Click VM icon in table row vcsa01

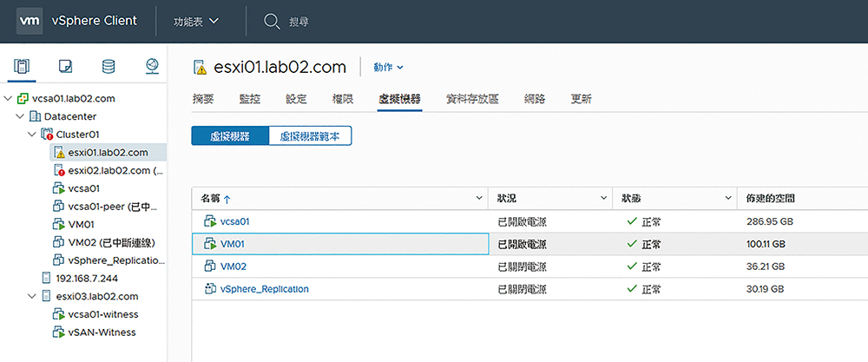[210, 221]
